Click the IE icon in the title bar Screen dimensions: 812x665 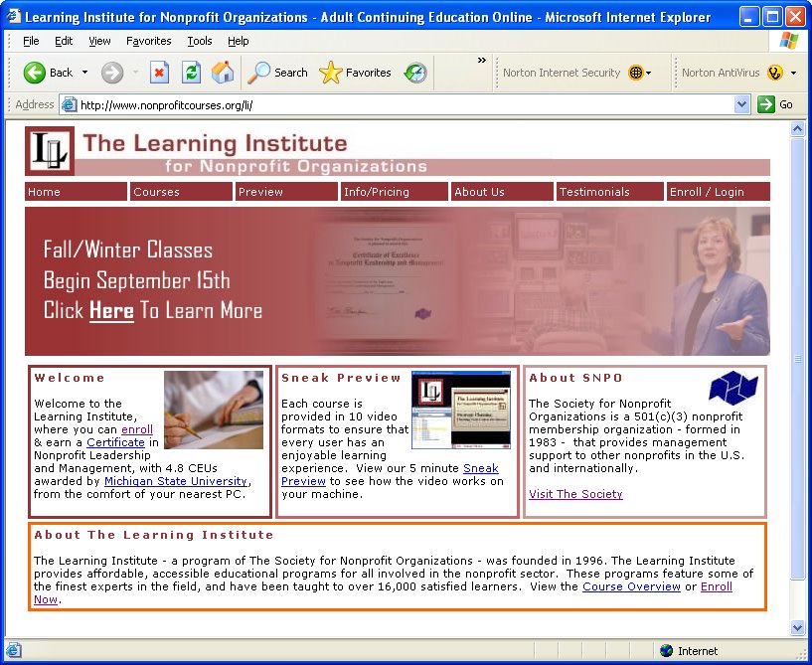click(13, 17)
